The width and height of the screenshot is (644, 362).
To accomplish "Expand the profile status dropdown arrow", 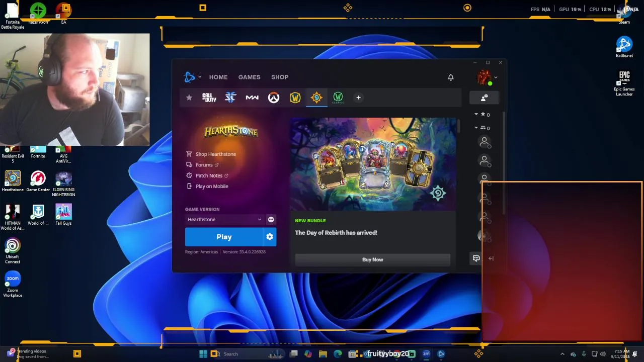I will (496, 77).
